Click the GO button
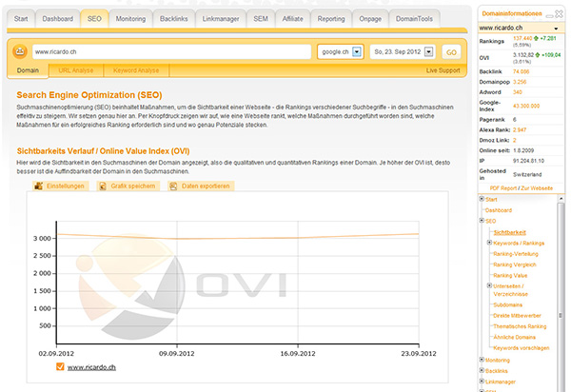571x392 pixels. tap(451, 52)
